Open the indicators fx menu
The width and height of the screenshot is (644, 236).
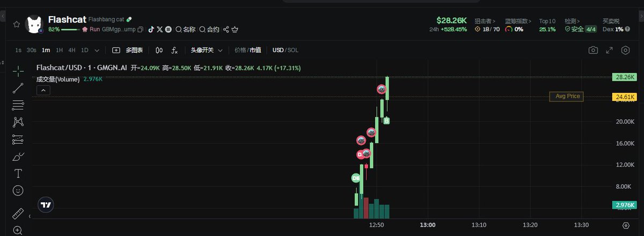pyautogui.click(x=174, y=50)
